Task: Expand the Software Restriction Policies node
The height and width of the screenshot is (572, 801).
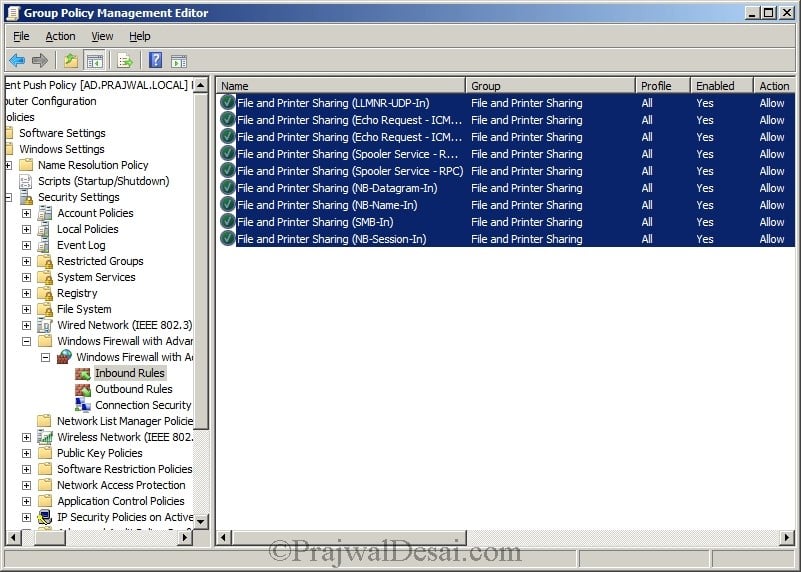Action: click(x=27, y=469)
